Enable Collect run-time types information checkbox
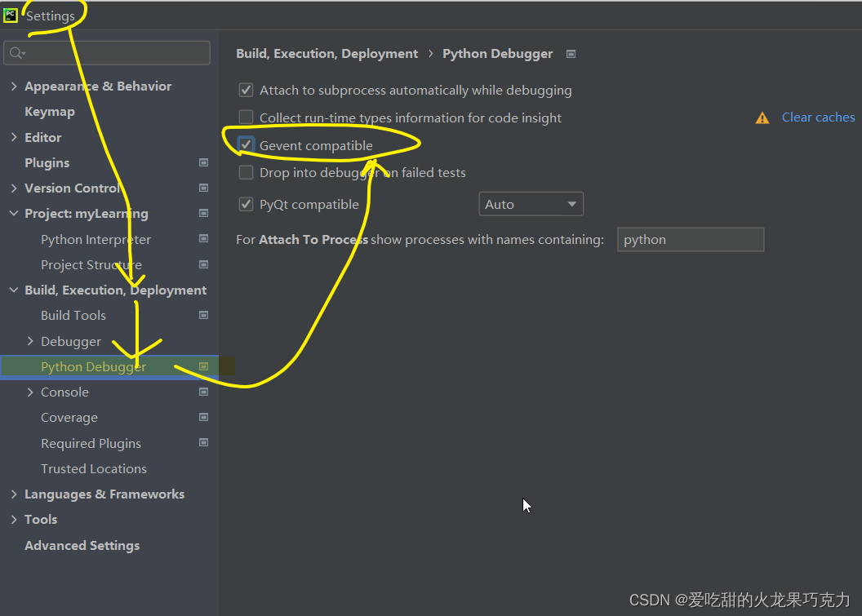This screenshot has width=862, height=616. (247, 117)
